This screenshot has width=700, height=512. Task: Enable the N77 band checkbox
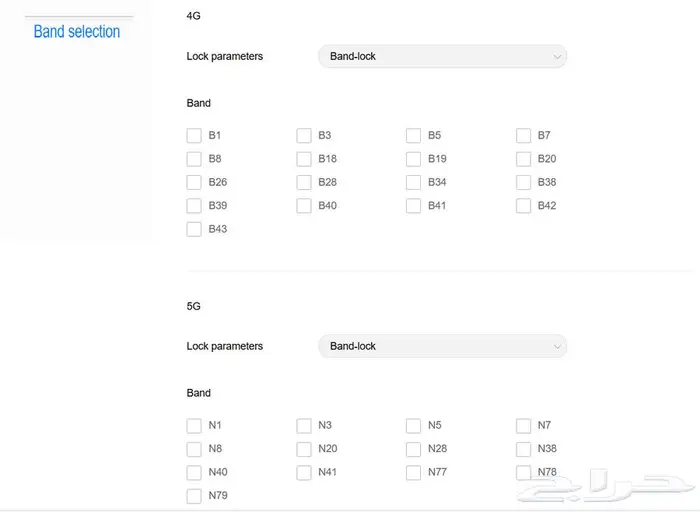(x=413, y=473)
